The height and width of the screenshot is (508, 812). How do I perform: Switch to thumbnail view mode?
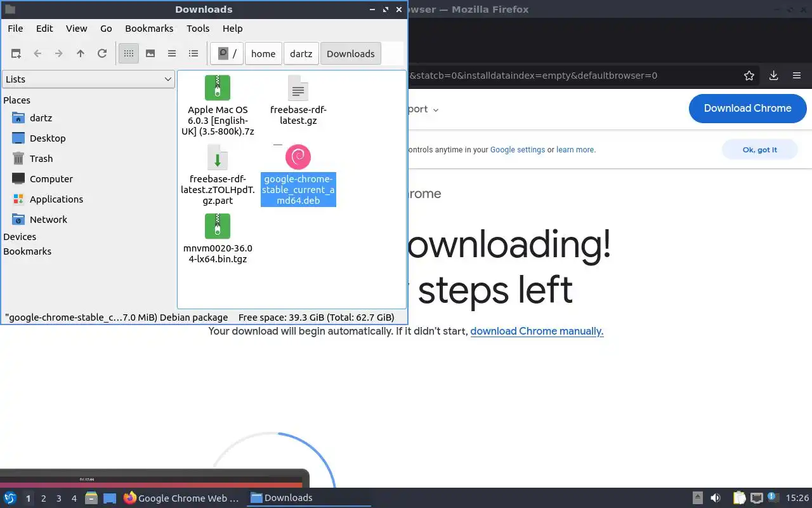[150, 53]
